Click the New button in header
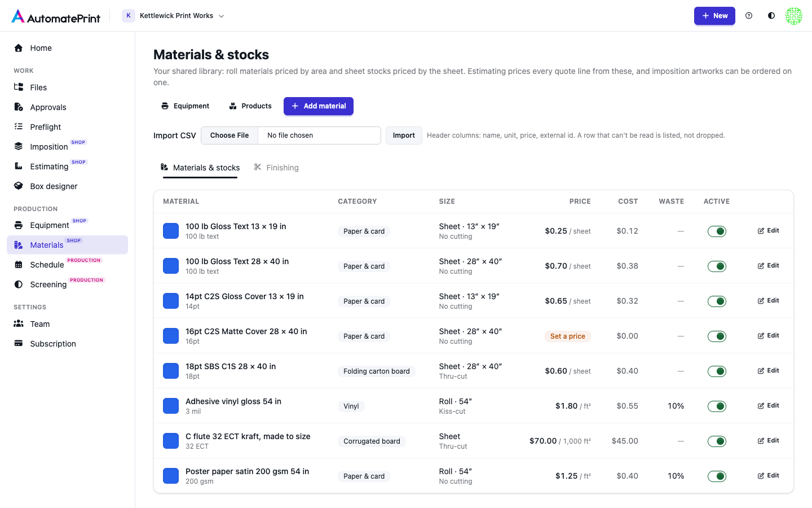The height and width of the screenshot is (508, 812). coord(714,16)
